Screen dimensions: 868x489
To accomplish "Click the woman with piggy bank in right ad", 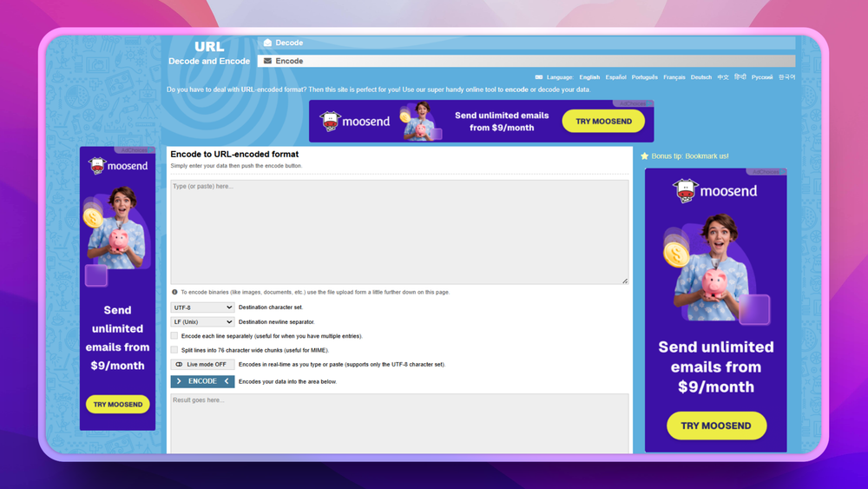I will point(714,268).
